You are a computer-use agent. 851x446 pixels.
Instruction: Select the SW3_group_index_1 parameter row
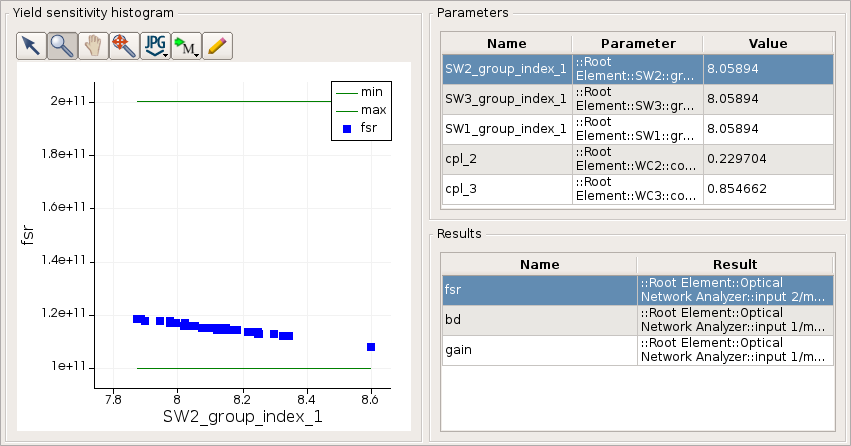point(638,99)
